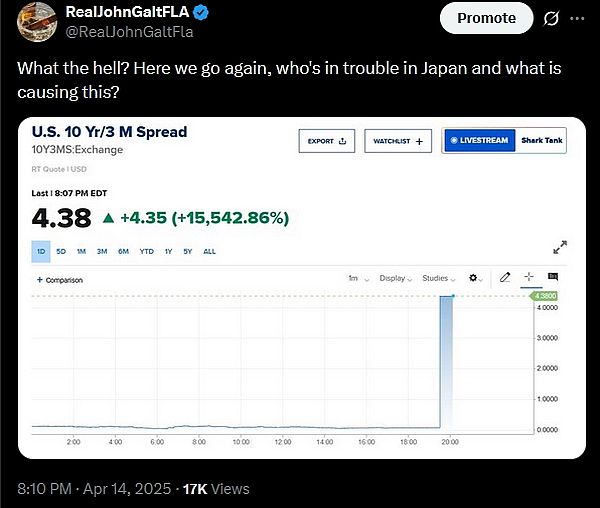Viewport: 600px width, 508px height.
Task: Open the chart comment/notes icon
Action: pos(553,277)
